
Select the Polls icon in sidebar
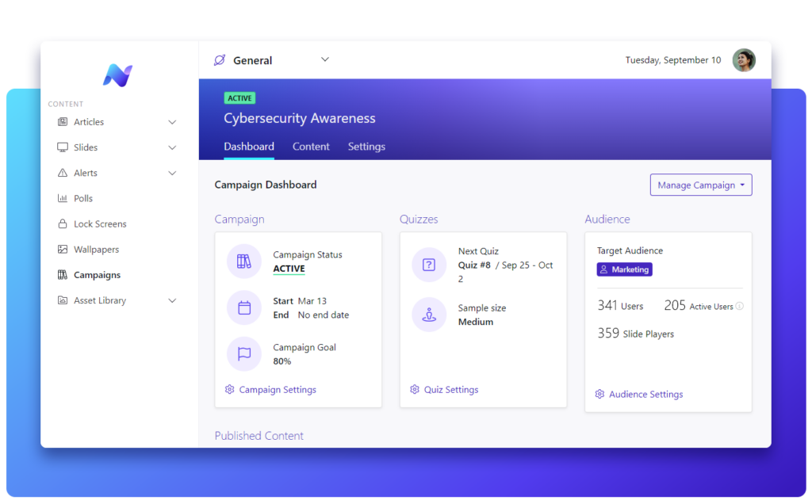click(64, 198)
